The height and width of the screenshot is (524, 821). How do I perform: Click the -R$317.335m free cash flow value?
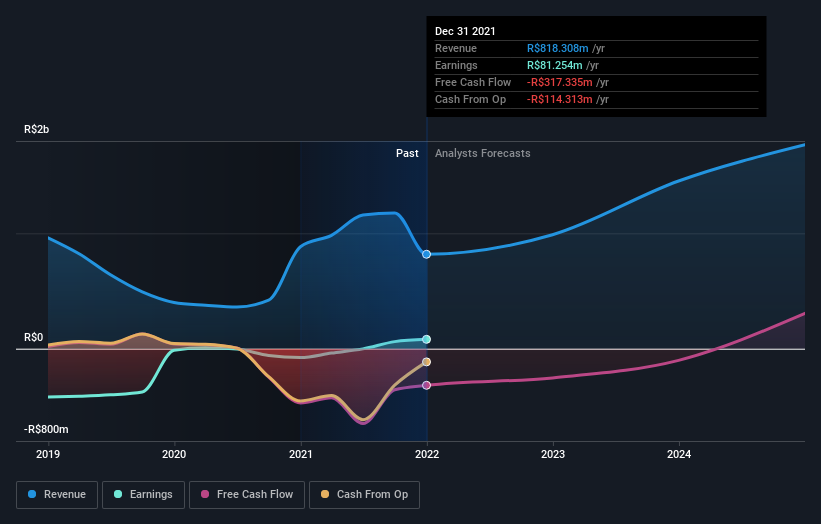(560, 82)
